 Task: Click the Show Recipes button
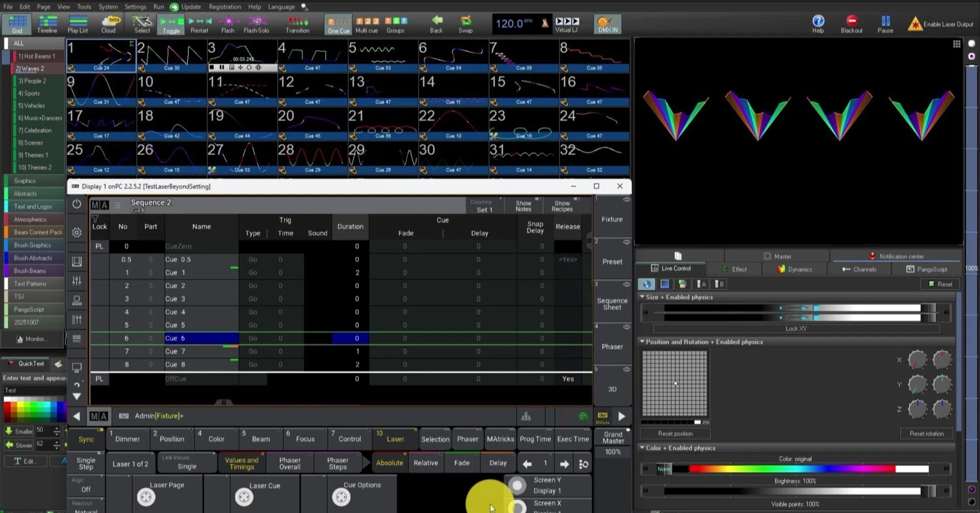562,206
